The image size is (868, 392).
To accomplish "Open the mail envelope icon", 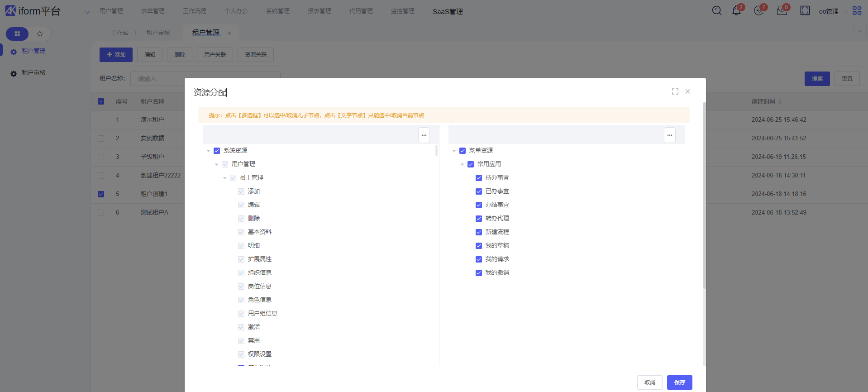I will click(x=782, y=11).
